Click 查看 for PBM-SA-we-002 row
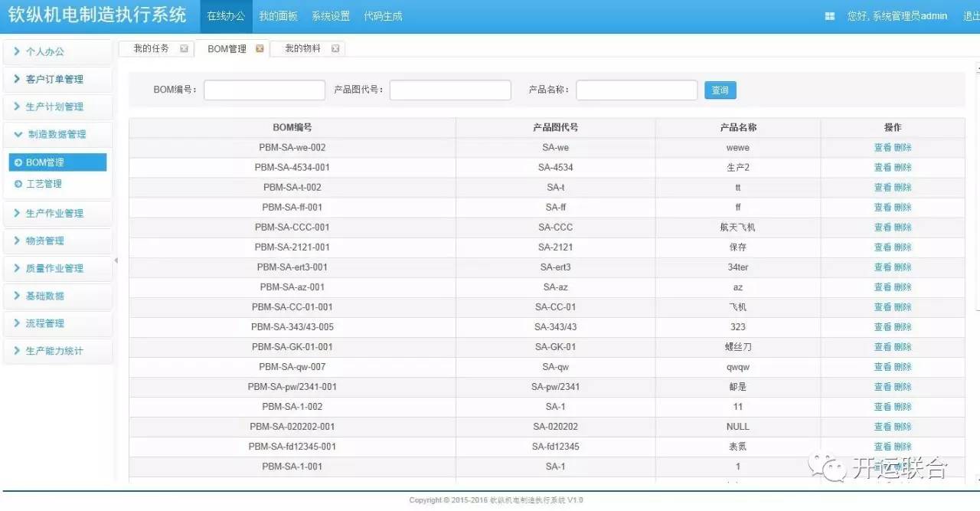Image resolution: width=980 pixels, height=511 pixels. point(883,148)
